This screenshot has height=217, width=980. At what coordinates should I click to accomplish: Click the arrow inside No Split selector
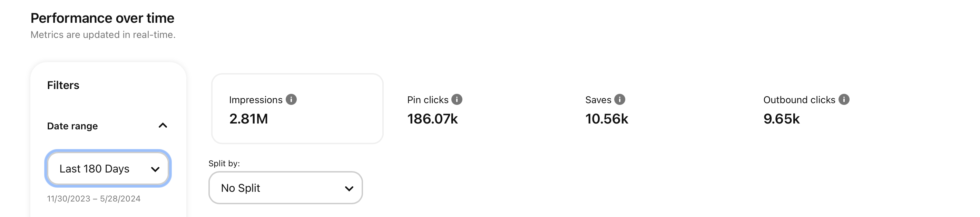tap(349, 188)
